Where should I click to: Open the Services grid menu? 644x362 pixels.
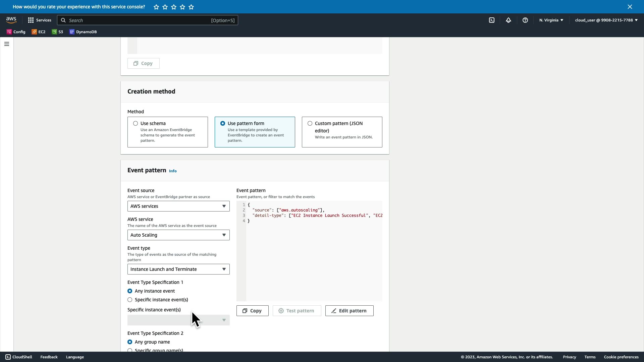[40, 20]
